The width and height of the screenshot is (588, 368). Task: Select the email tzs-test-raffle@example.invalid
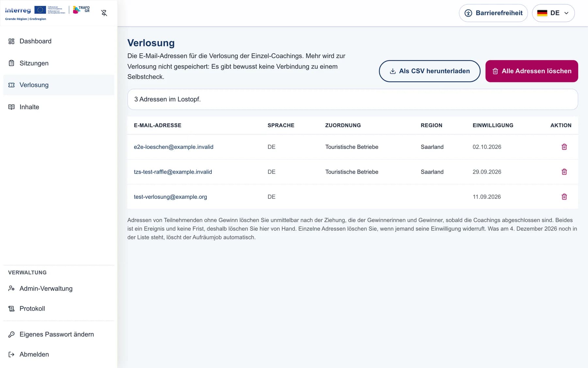click(173, 172)
